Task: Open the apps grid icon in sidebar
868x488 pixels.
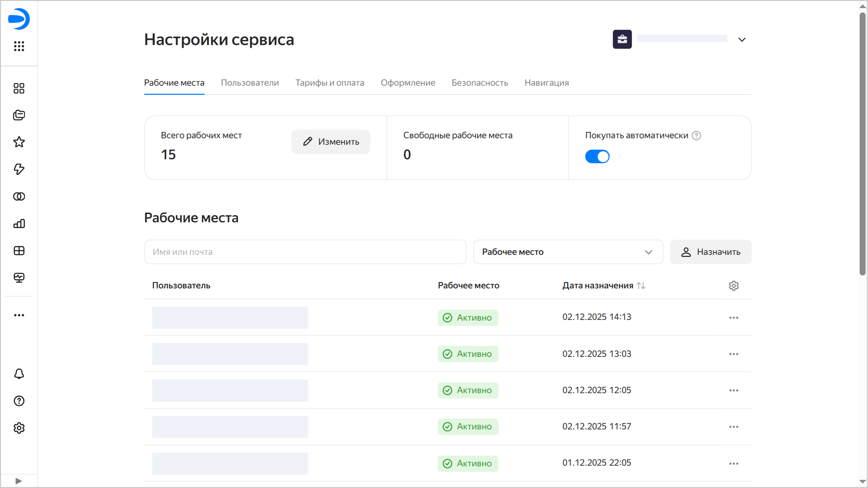Action: (19, 46)
